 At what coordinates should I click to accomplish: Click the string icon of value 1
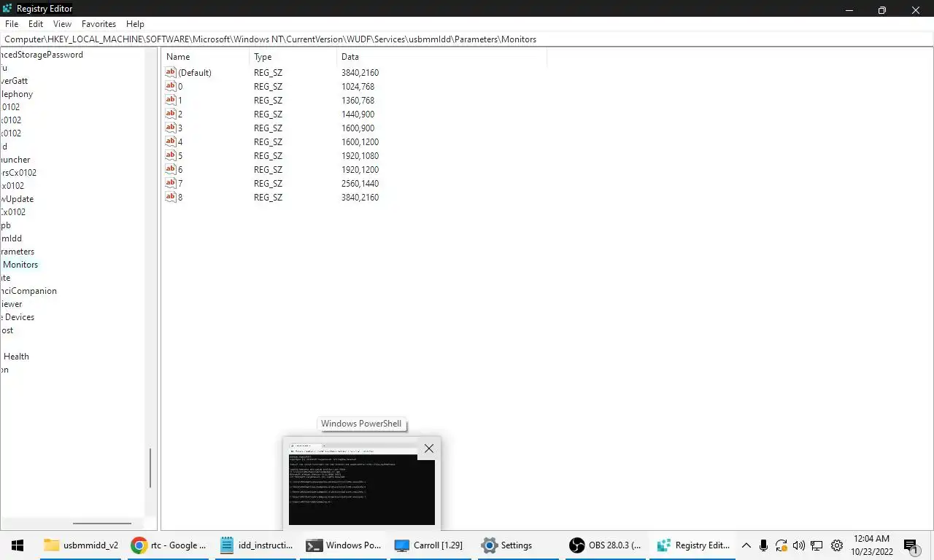point(171,100)
